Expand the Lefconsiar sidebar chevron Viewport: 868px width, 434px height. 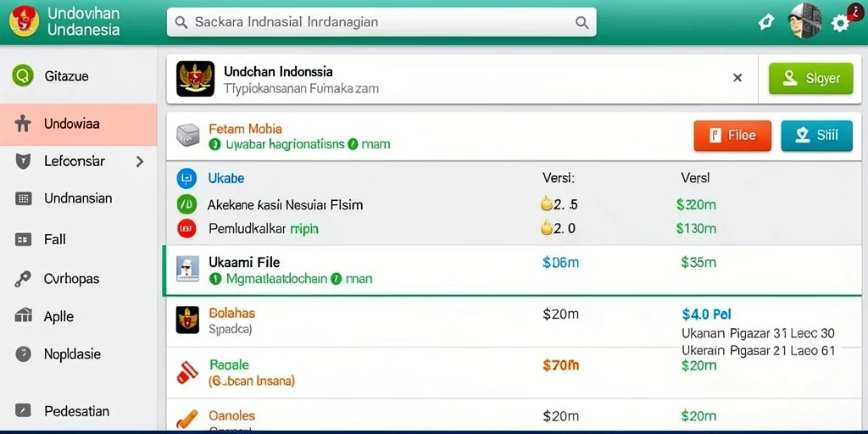point(140,162)
